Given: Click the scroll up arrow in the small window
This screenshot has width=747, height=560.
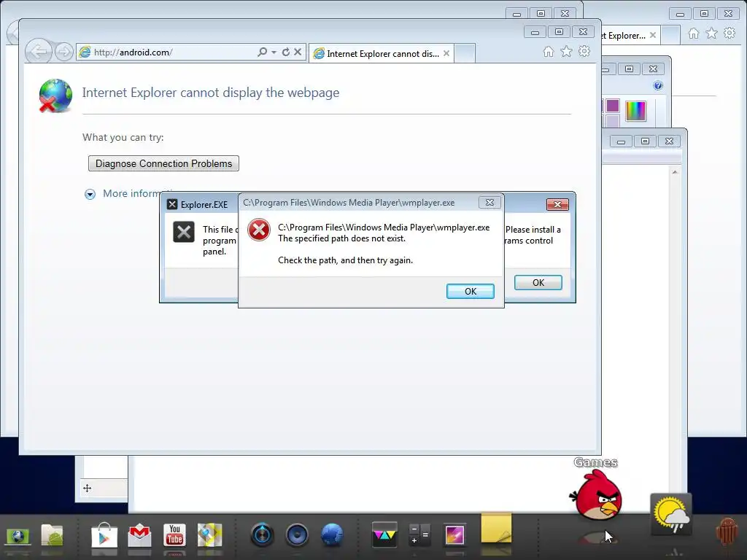Looking at the screenshot, I should 675,172.
